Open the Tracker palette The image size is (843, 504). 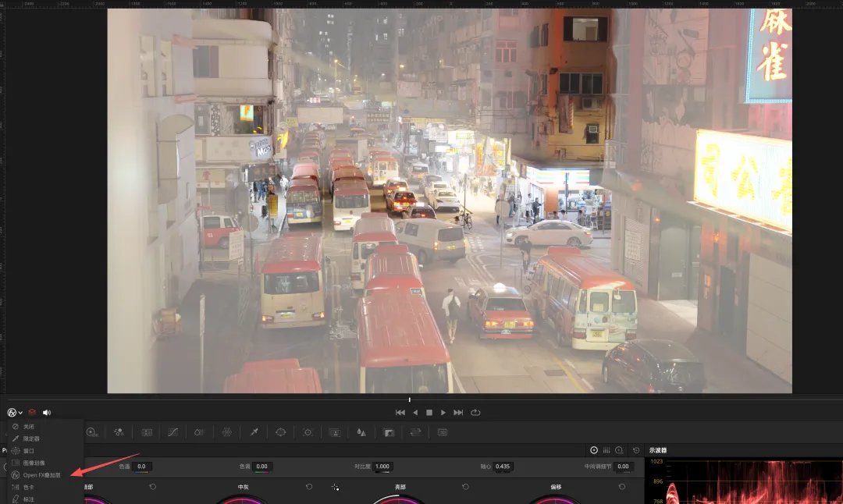coord(308,432)
